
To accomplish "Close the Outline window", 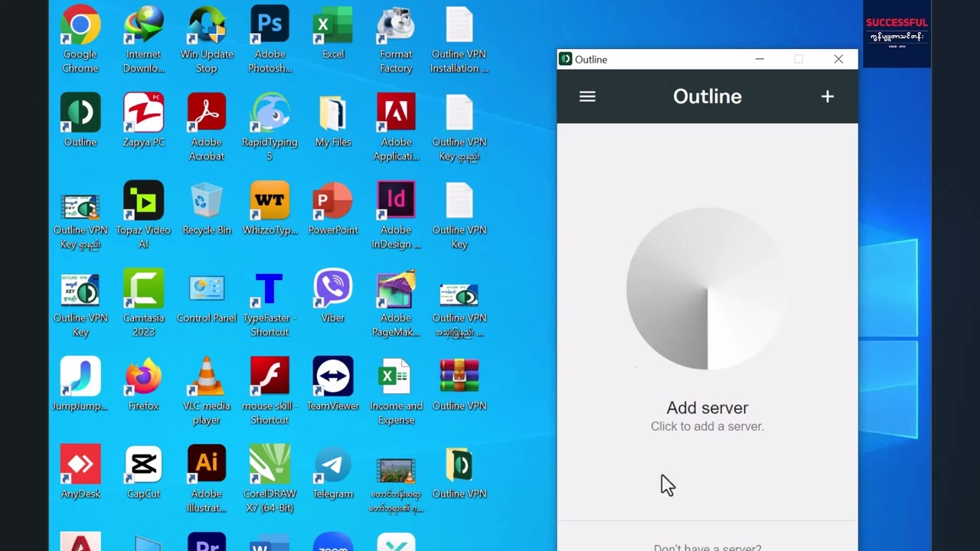I will pos(838,59).
